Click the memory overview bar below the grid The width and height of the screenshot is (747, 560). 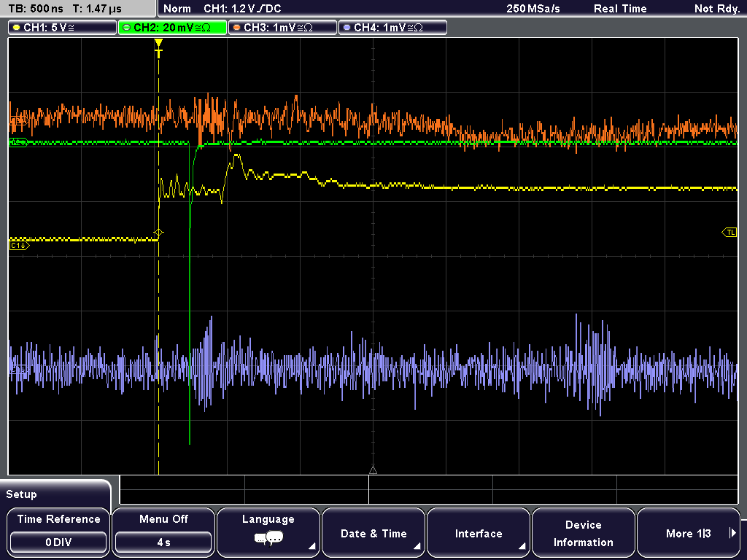click(429, 489)
